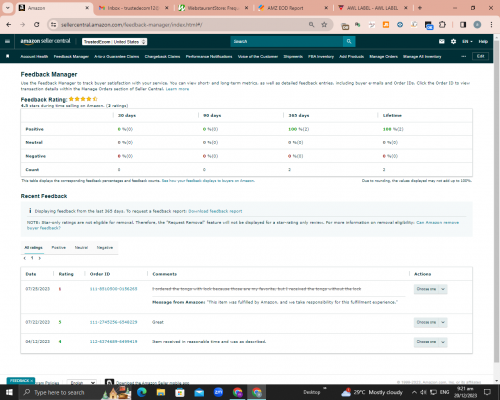Open the language selector in page footer
Viewport: 500px width, 400px height.
pyautogui.click(x=82, y=382)
